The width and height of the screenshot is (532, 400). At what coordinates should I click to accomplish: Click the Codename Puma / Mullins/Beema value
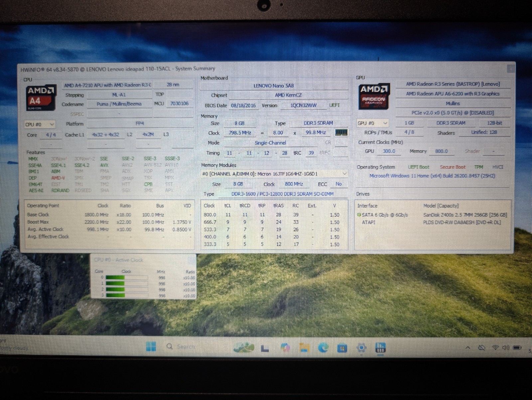(x=119, y=104)
